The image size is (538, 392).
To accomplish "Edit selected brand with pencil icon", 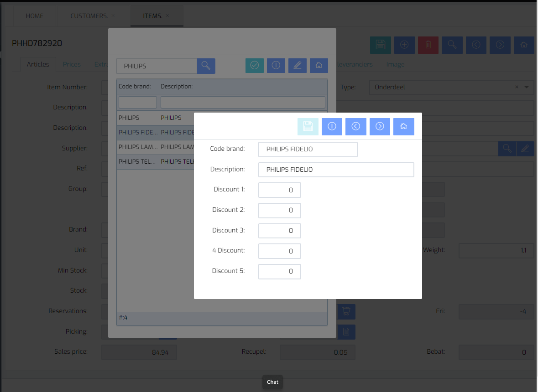I will (x=298, y=66).
